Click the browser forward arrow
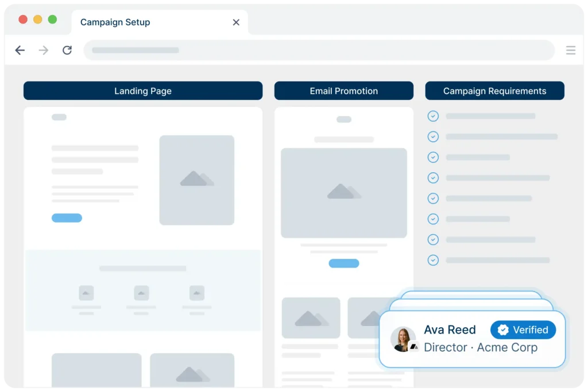Image resolution: width=588 pixels, height=392 pixels. (x=44, y=51)
